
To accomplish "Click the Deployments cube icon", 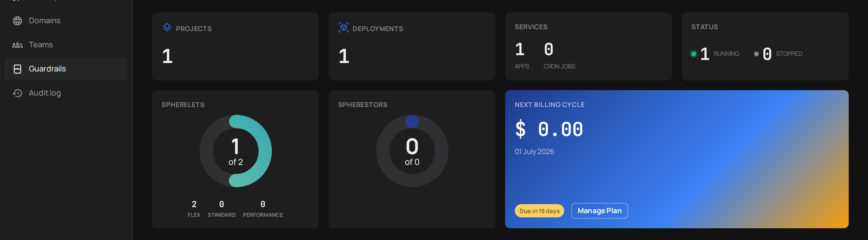I will point(343,27).
